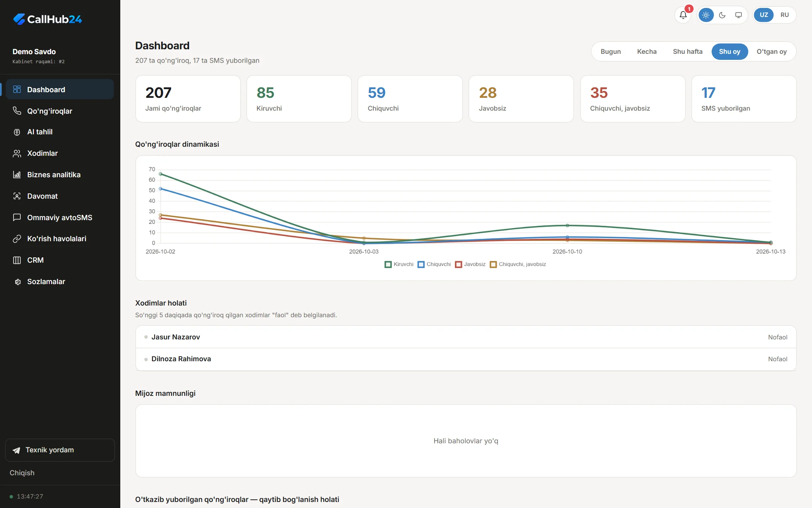This screenshot has width=812, height=508.
Task: Click the Biznes analitika chart icon
Action: click(x=17, y=175)
